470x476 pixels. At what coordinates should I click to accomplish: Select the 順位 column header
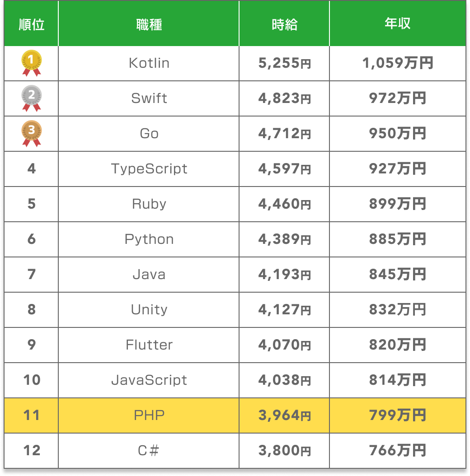pyautogui.click(x=32, y=24)
